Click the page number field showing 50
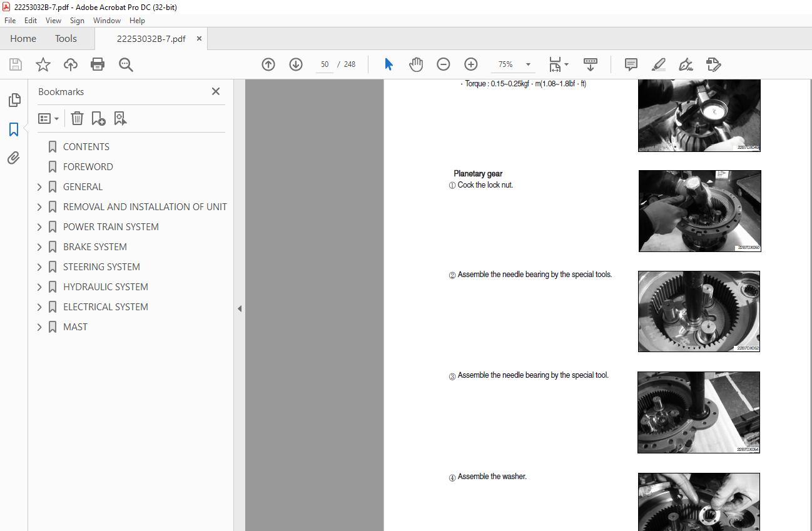This screenshot has height=531, width=812. (325, 64)
